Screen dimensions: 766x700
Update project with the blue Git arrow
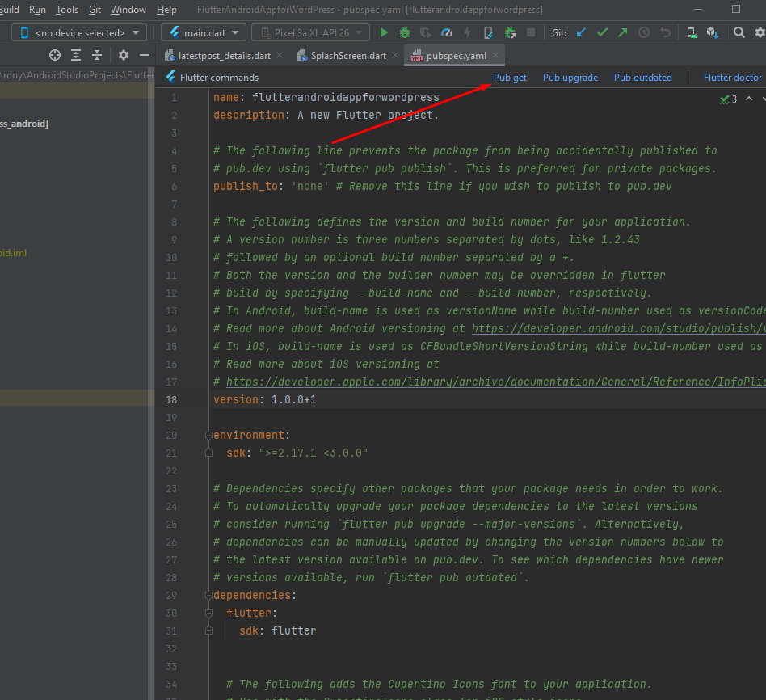pos(581,33)
